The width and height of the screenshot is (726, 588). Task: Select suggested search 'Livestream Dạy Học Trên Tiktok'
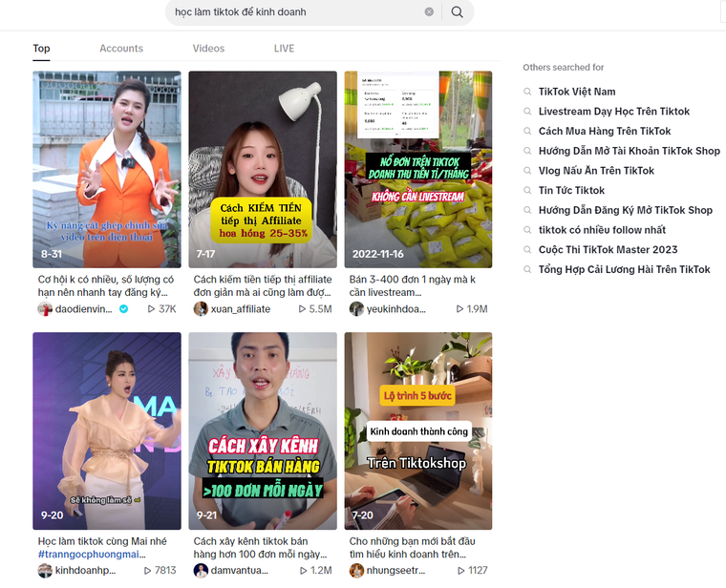(x=614, y=112)
